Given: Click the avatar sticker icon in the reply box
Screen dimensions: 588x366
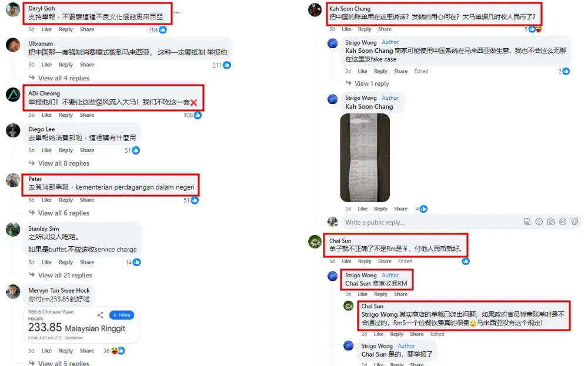Looking at the screenshot, I should (527, 221).
